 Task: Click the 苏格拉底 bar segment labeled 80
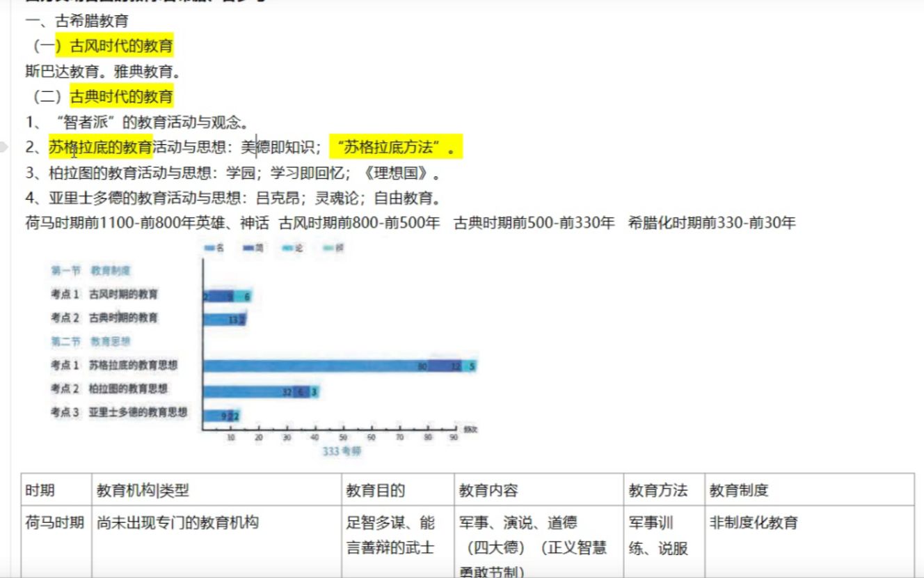pyautogui.click(x=315, y=366)
